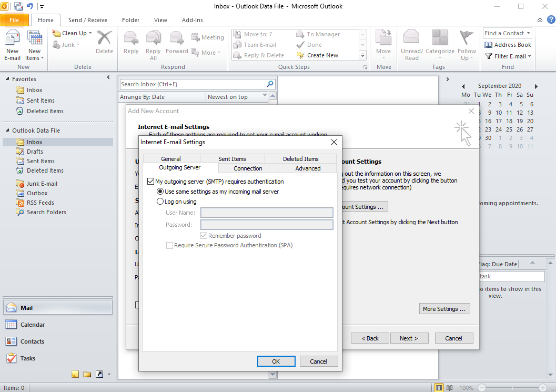
Task: Toggle outgoing server requires authentication checkbox
Action: tap(150, 182)
